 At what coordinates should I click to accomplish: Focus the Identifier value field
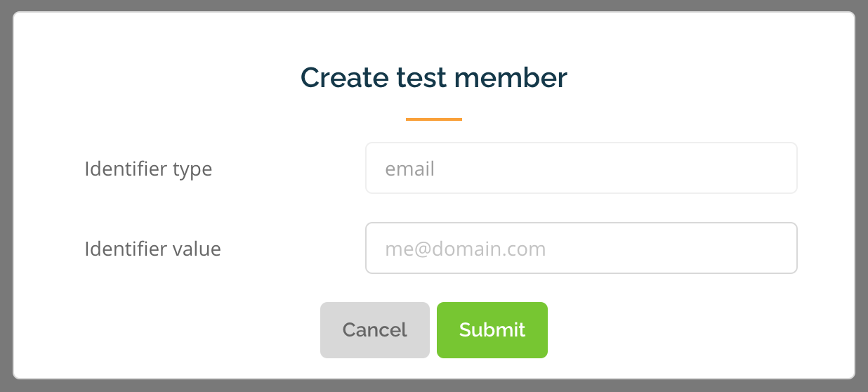coord(581,248)
